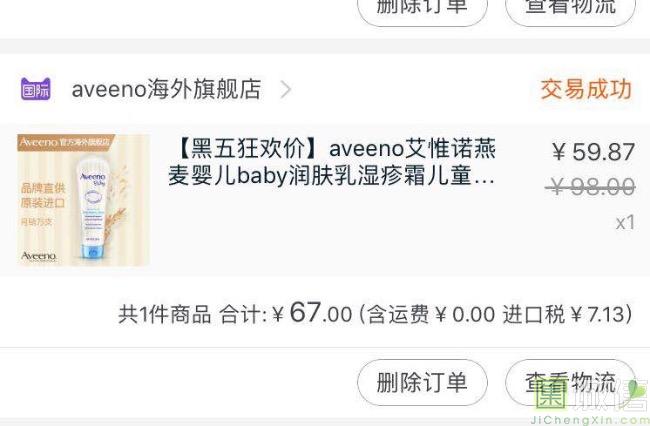The width and height of the screenshot is (650, 426).
Task: Expand the chevron beside the store name
Action: coord(285,90)
